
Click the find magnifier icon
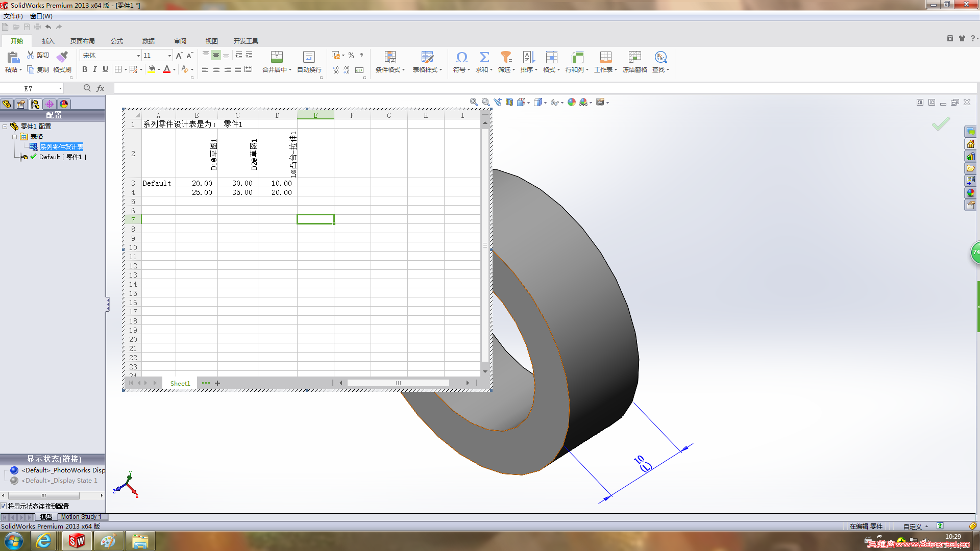[x=660, y=57]
